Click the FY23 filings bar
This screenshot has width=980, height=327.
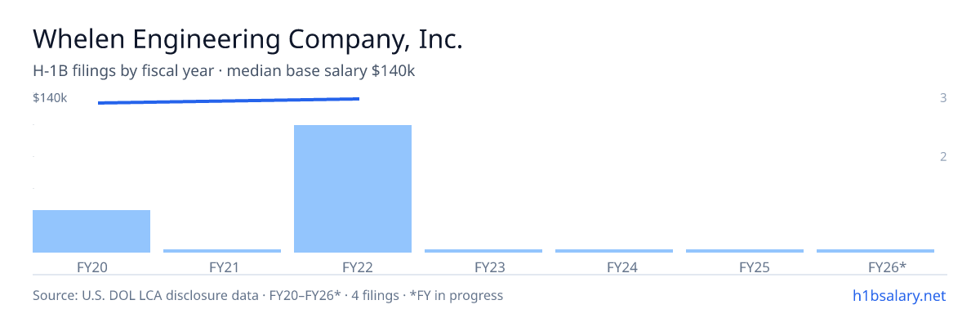(x=483, y=251)
